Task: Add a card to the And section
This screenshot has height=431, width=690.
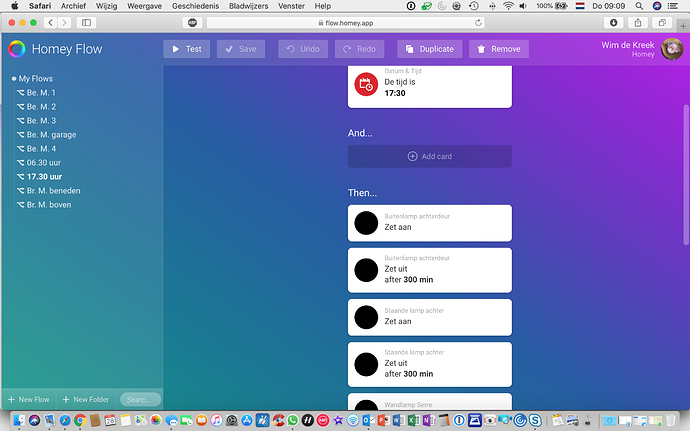Action: tap(430, 156)
